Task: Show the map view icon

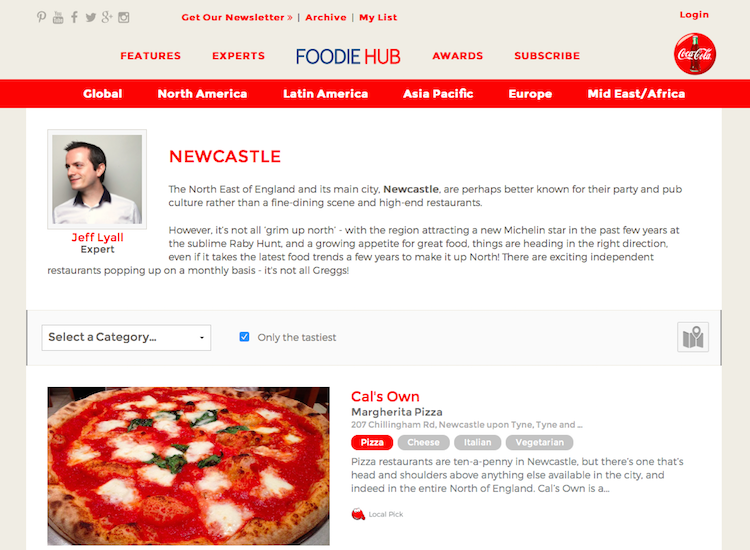Action: point(693,337)
